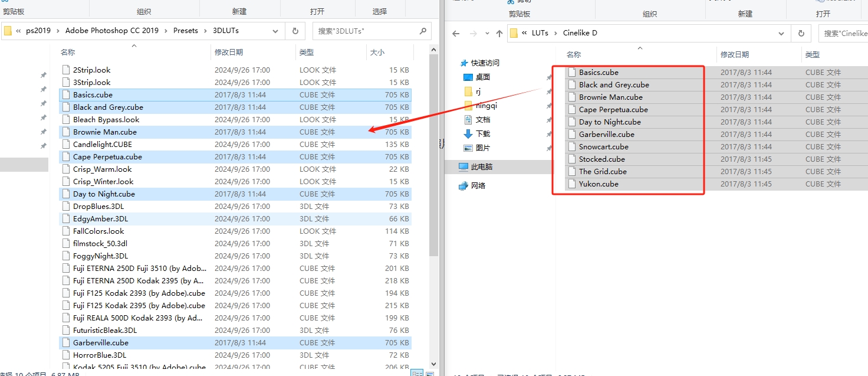Click desktop icon beside 桌面
Screen dimensions: 868x376
coord(468,77)
